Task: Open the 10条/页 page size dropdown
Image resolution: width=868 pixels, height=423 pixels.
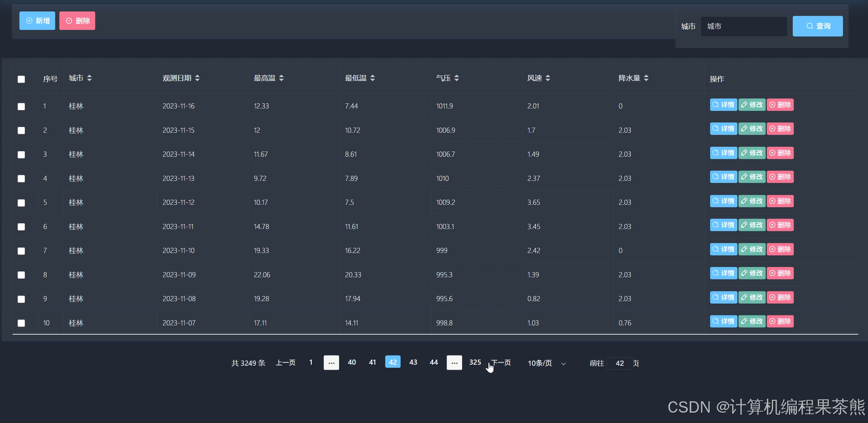Action: [x=546, y=363]
